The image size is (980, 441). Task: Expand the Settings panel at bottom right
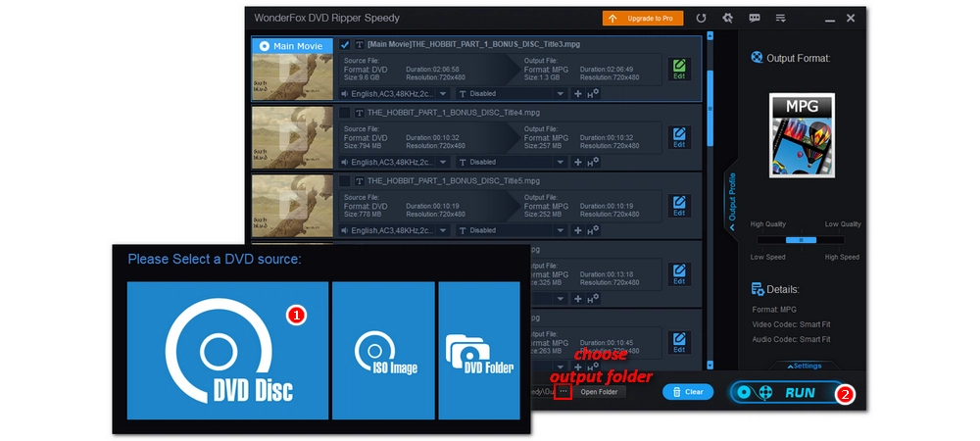click(805, 367)
